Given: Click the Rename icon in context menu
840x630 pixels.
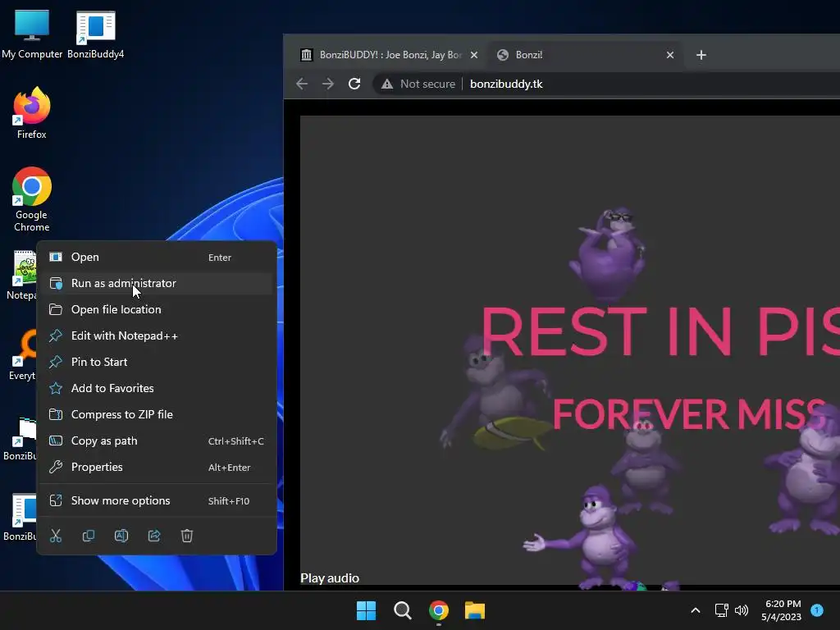Looking at the screenshot, I should (121, 536).
